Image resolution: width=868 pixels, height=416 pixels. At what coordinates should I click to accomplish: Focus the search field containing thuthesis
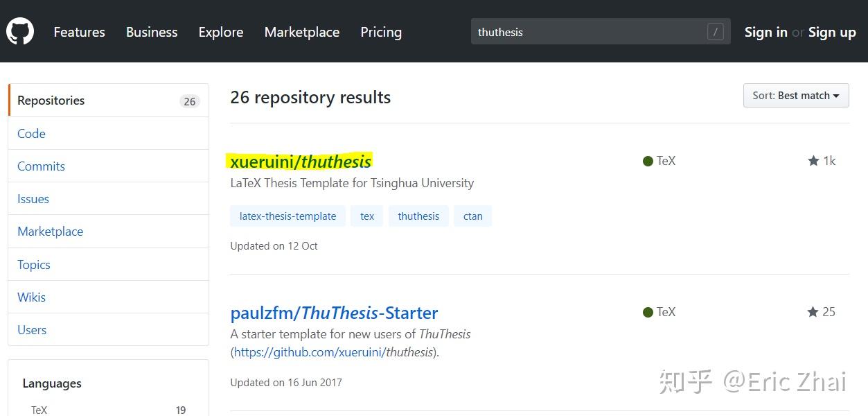pyautogui.click(x=589, y=32)
